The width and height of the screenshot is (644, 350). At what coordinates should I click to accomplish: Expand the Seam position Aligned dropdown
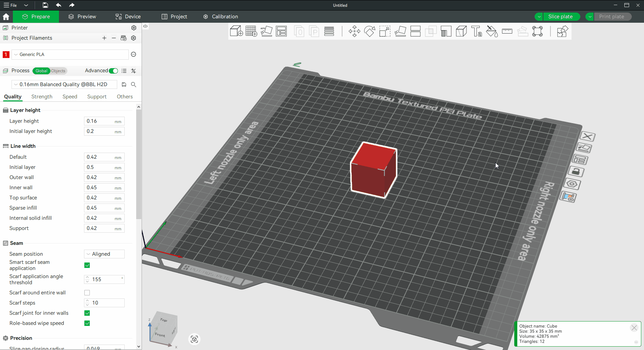(104, 254)
